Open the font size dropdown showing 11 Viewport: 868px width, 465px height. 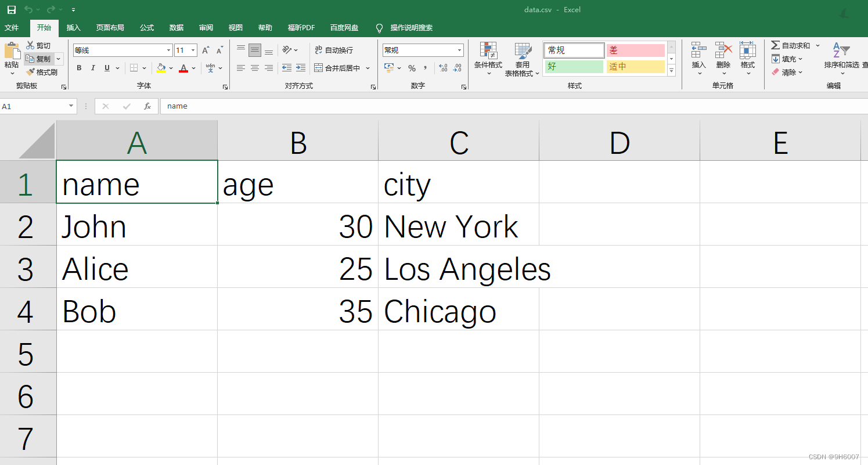coord(193,51)
